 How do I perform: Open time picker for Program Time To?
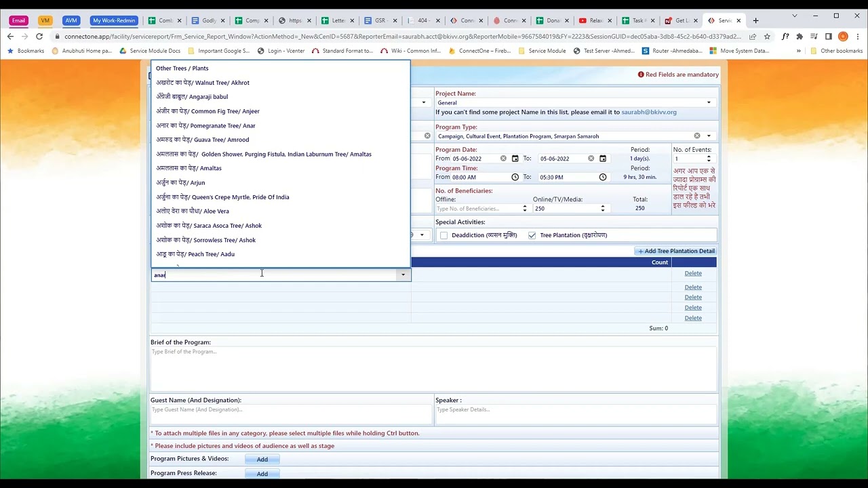[602, 178]
